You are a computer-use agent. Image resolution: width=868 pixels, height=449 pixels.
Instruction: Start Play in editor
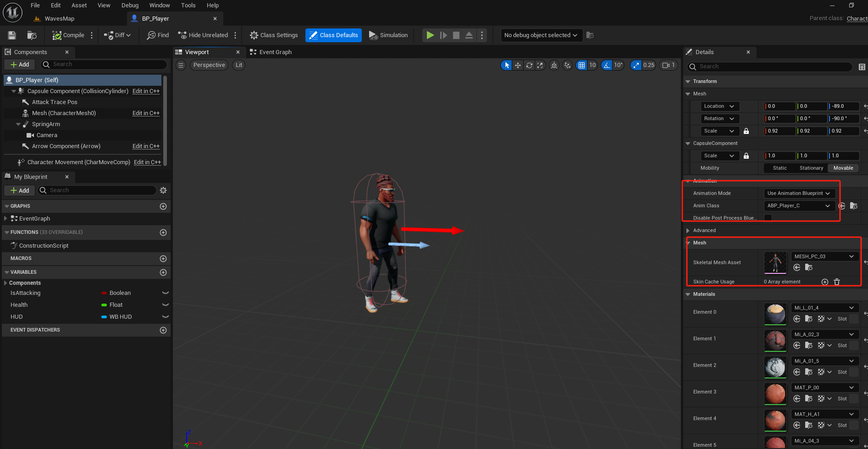pos(430,35)
